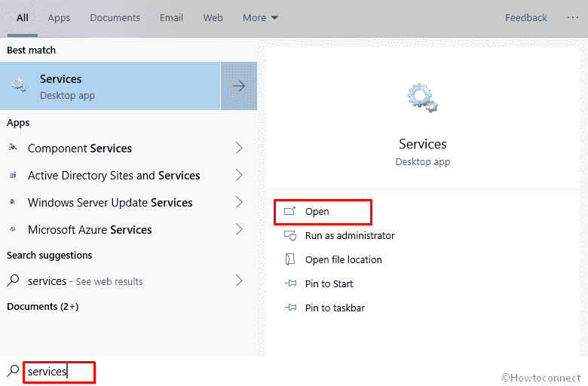The image size is (588, 386).
Task: Click the Feedback link
Action: (526, 17)
